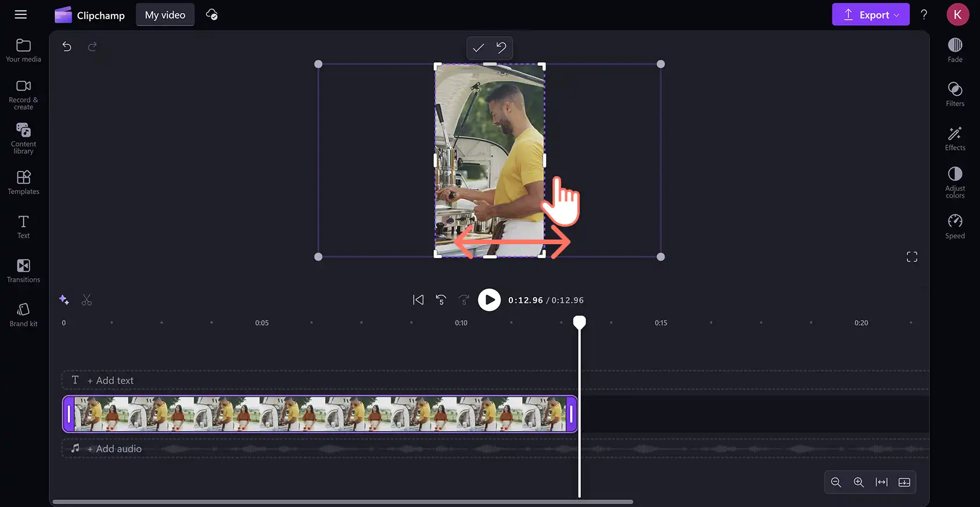The height and width of the screenshot is (507, 980).
Task: Open the Content library panel
Action: click(x=23, y=138)
